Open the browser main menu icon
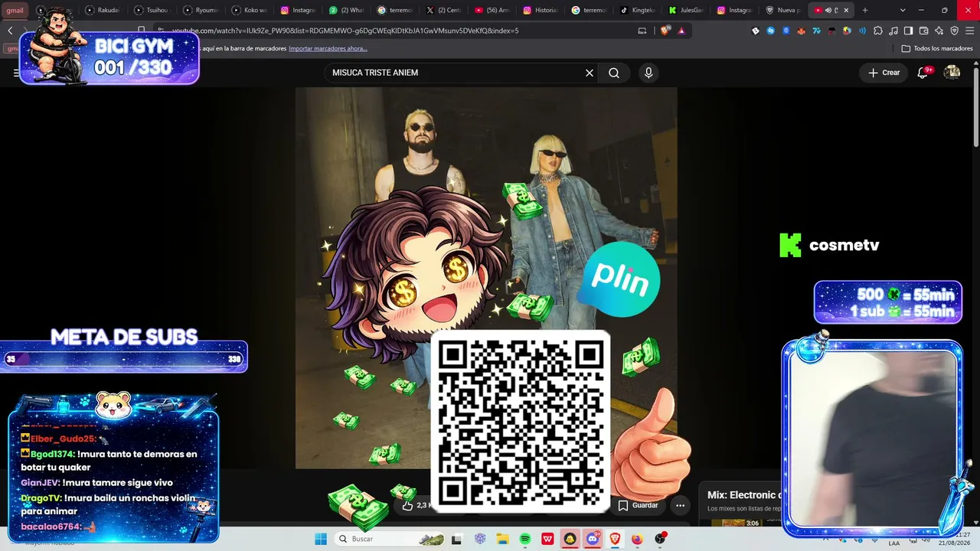 [969, 31]
